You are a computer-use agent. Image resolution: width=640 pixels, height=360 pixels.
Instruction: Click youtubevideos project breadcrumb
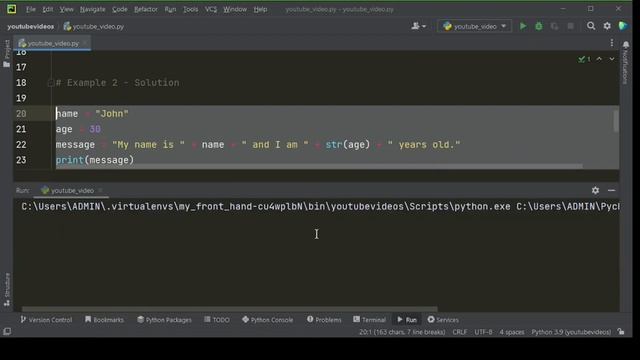(x=31, y=27)
